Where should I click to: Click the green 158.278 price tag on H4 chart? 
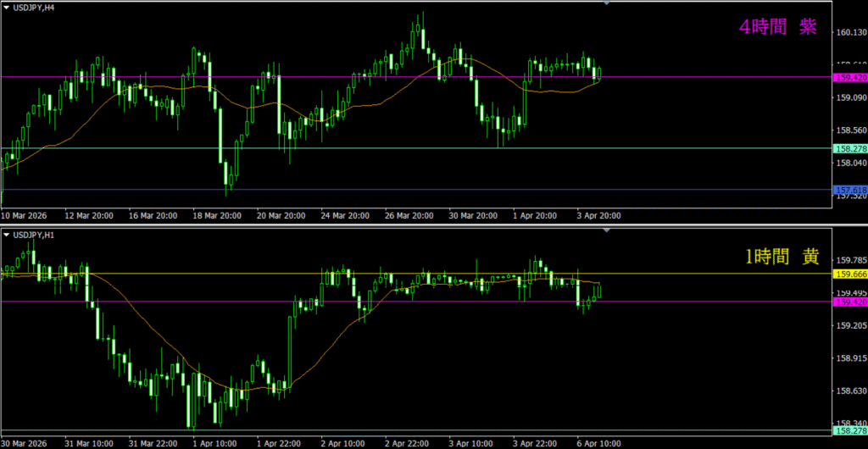point(849,148)
